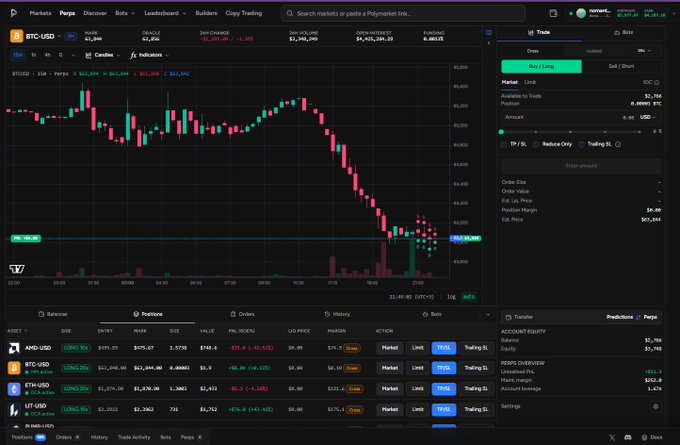Click the PNL price label on the chart

coord(26,239)
